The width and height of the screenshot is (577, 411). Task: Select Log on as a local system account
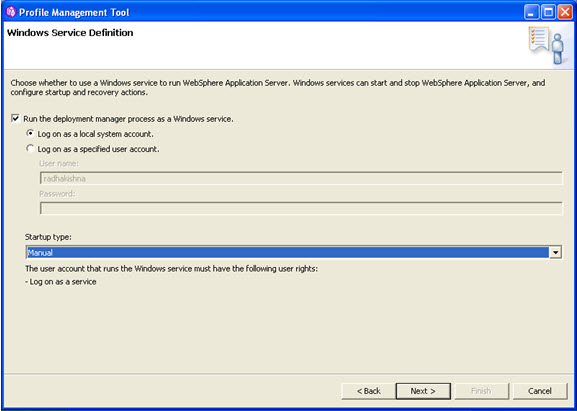pos(31,134)
